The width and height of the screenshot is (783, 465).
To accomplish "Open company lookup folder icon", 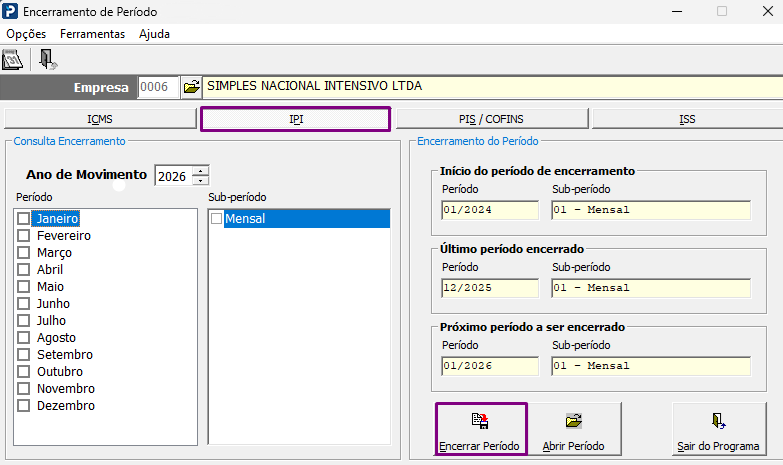I will click(x=191, y=87).
